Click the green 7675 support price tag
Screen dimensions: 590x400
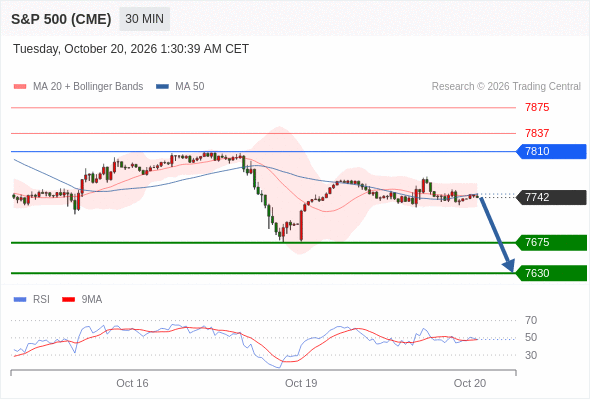[551, 242]
